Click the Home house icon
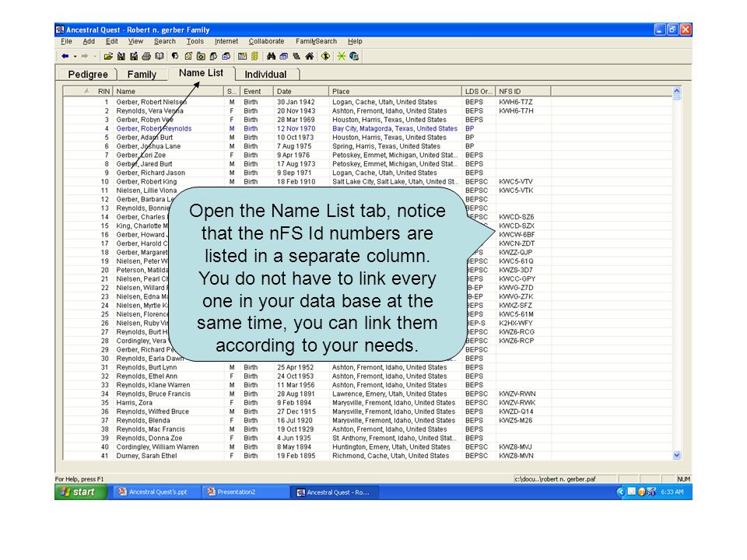The height and width of the screenshot is (560, 747). 309,56
